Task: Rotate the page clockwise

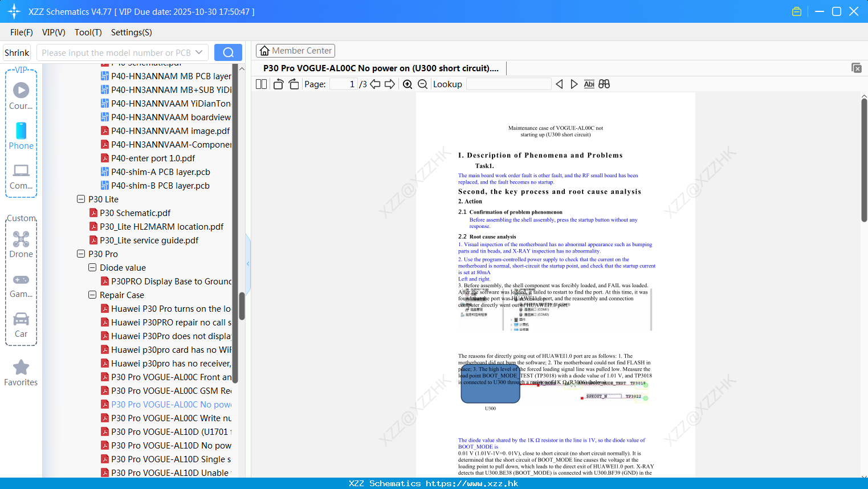Action: tap(294, 84)
